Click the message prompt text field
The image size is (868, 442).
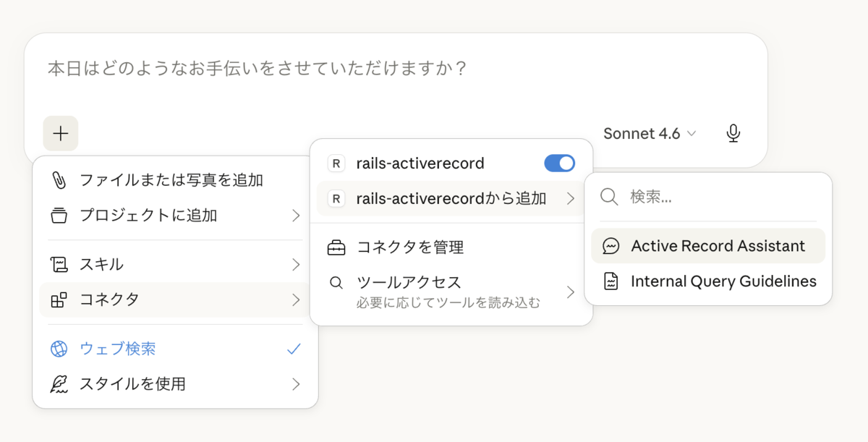[x=396, y=69]
